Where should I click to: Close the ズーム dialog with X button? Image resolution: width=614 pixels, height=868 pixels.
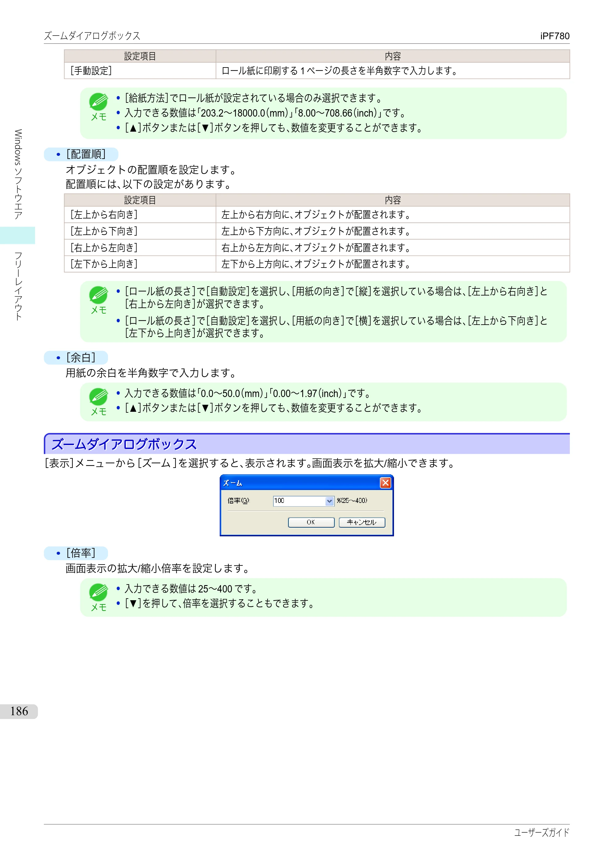pyautogui.click(x=385, y=483)
